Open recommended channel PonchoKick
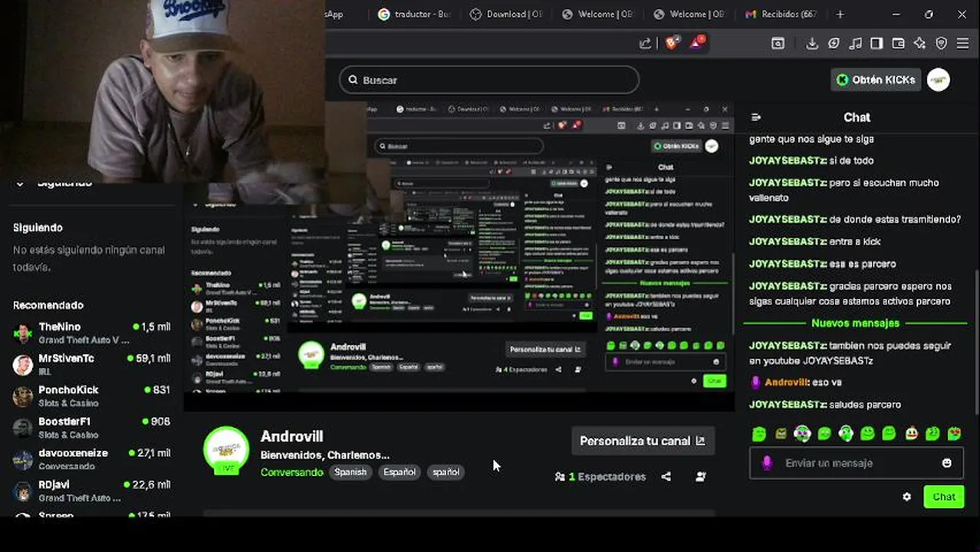The width and height of the screenshot is (980, 552). click(92, 396)
